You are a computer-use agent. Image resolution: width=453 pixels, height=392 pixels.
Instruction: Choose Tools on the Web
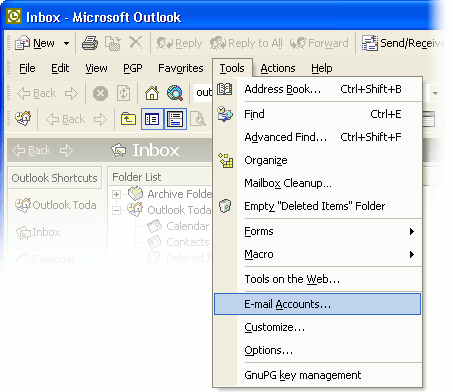tap(318, 279)
